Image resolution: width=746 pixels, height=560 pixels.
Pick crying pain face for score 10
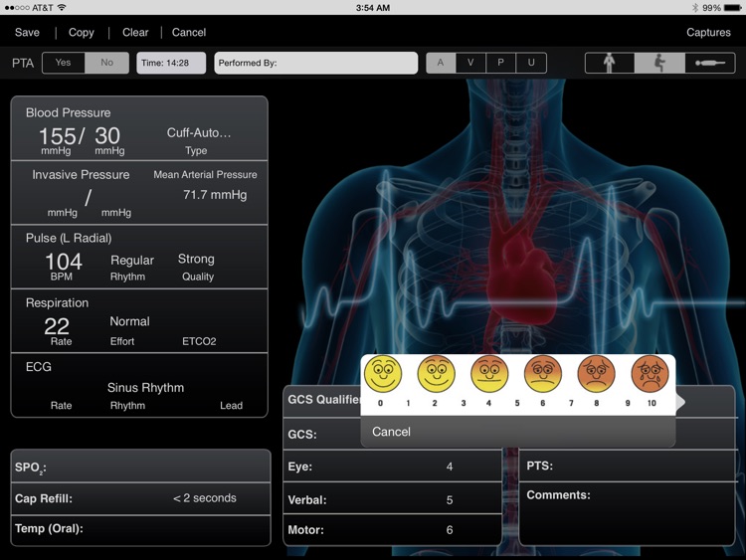coord(650,374)
